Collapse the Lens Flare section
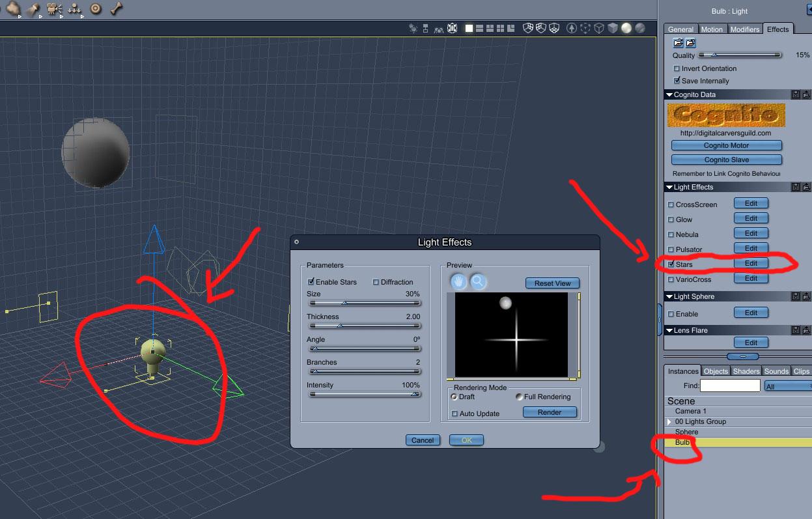This screenshot has height=519, width=812. click(x=669, y=330)
